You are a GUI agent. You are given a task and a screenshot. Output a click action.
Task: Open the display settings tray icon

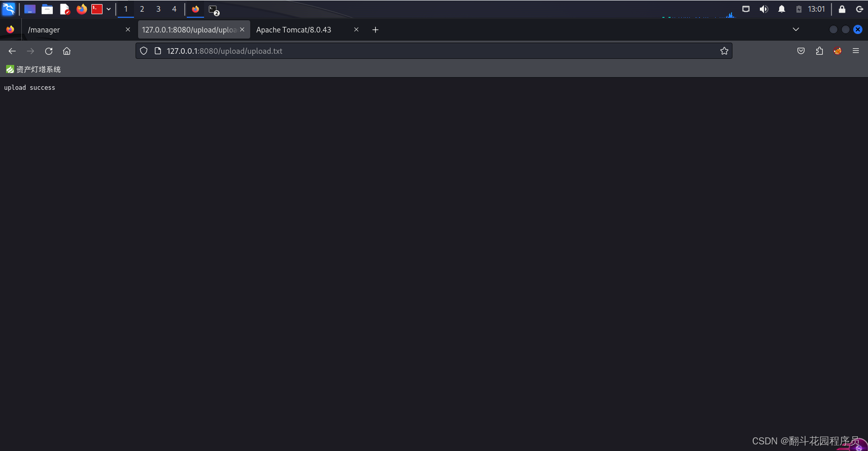pyautogui.click(x=746, y=9)
